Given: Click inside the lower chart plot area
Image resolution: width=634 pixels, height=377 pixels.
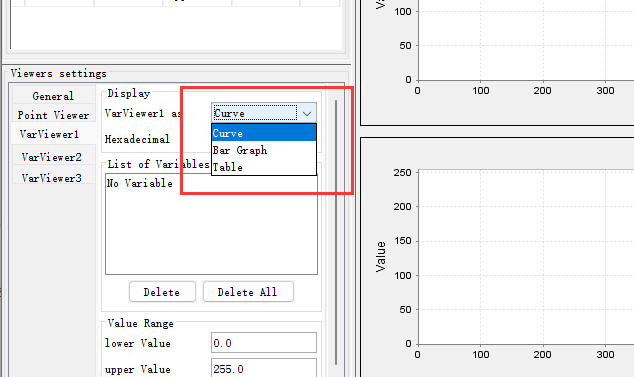Looking at the screenshot, I should [x=526, y=257].
